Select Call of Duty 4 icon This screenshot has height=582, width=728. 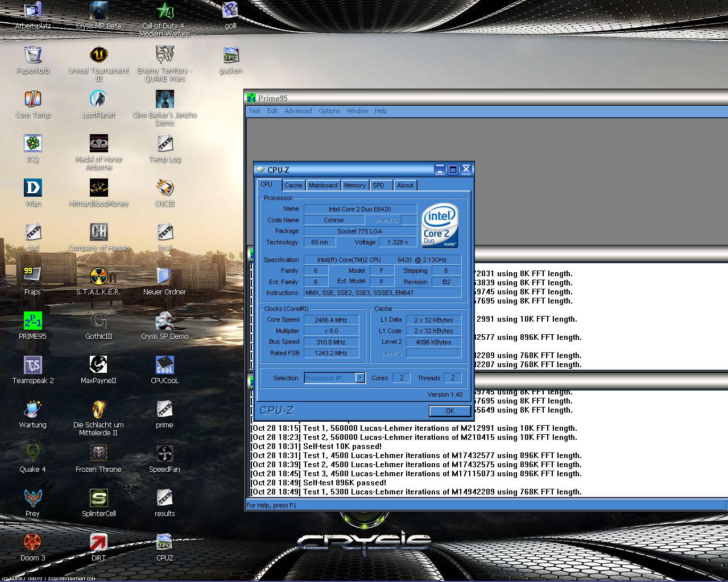pyautogui.click(x=165, y=10)
